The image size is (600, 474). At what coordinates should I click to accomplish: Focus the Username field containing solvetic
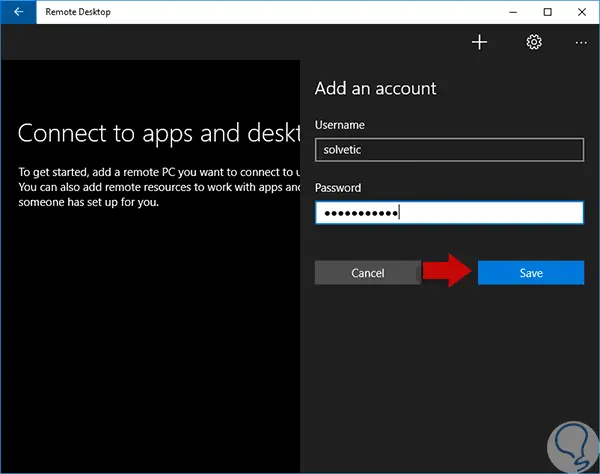449,150
